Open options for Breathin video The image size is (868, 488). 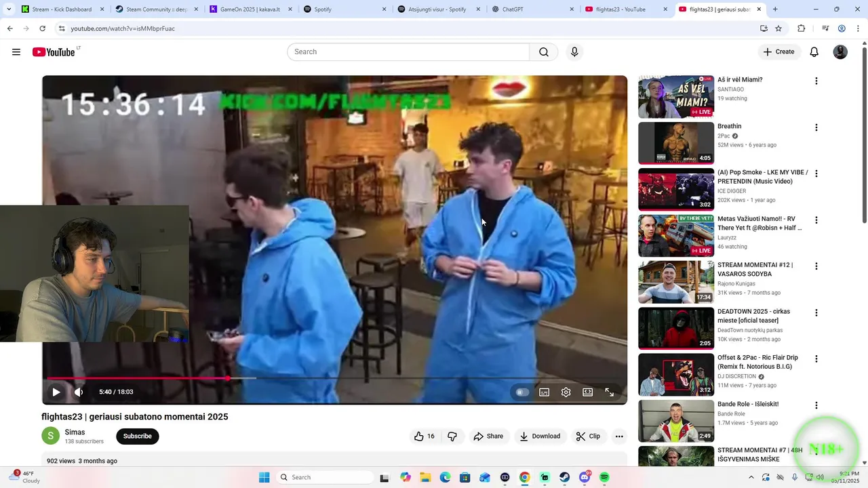coord(816,127)
